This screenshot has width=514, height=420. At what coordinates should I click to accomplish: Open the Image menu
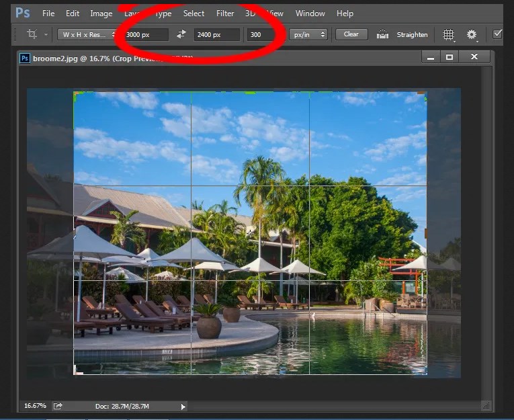click(x=101, y=13)
